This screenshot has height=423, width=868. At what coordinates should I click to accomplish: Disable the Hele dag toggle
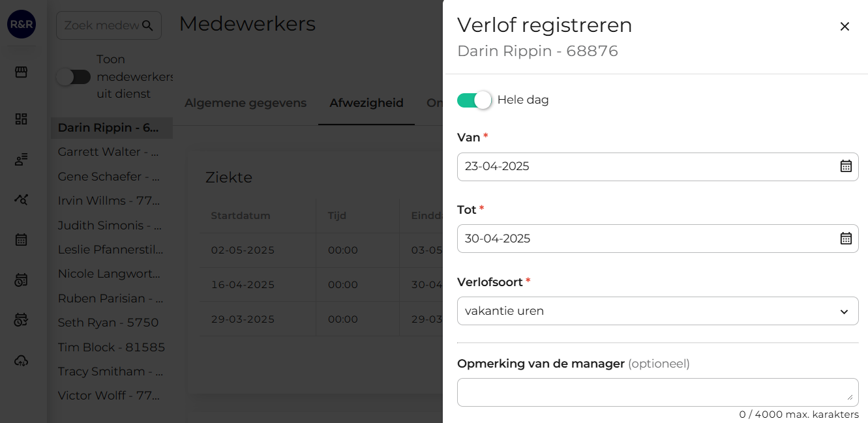(x=474, y=100)
